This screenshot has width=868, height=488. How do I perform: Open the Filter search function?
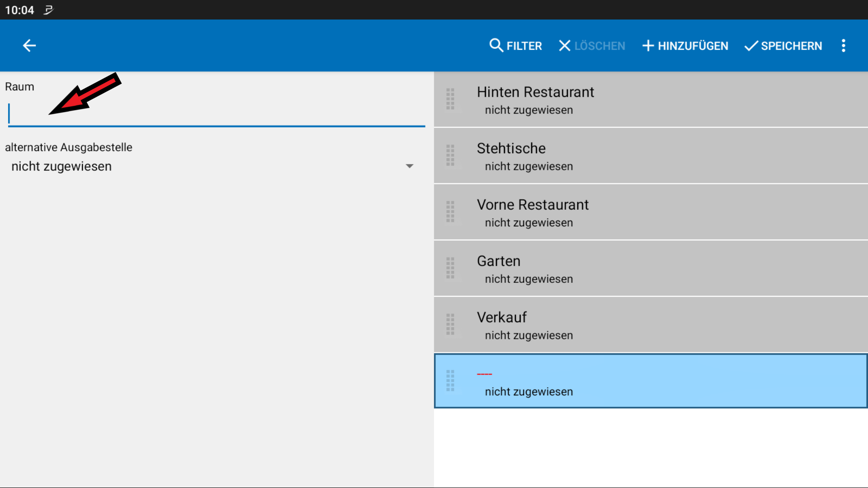[515, 46]
